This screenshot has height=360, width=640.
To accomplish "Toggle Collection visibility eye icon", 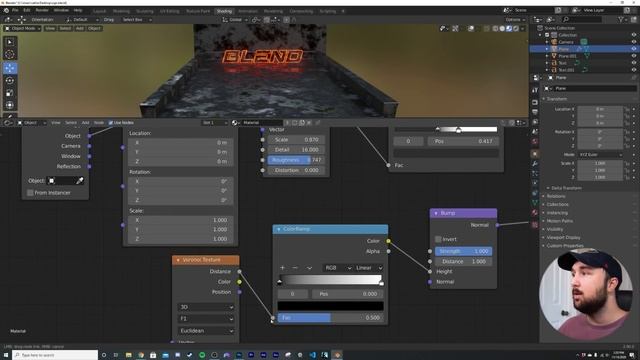I will coord(634,35).
